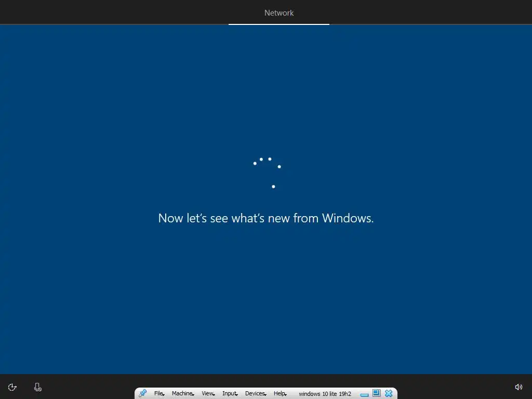Screen dimensions: 532x399
Task: Click the 'windows 10 lite 19h2' title label
Action: click(x=325, y=394)
